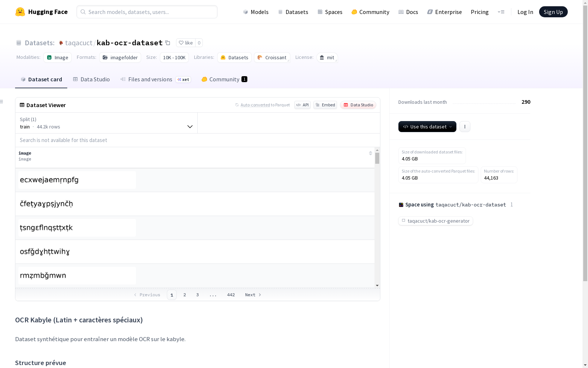Expand the Split train dropdown

(x=106, y=123)
